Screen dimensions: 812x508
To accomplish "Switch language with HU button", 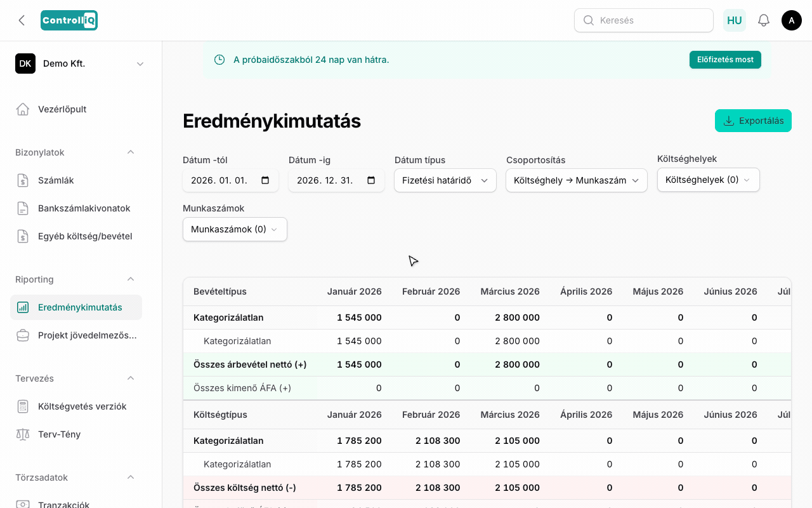I will (x=735, y=20).
